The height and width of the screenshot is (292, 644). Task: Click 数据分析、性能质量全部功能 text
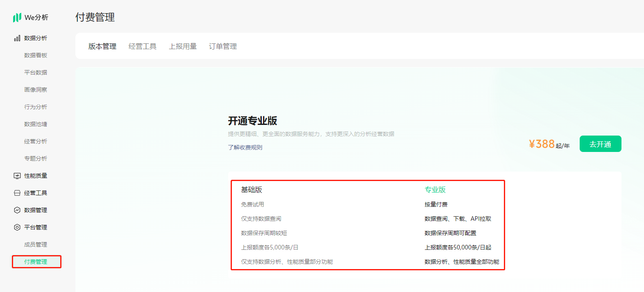point(462,262)
